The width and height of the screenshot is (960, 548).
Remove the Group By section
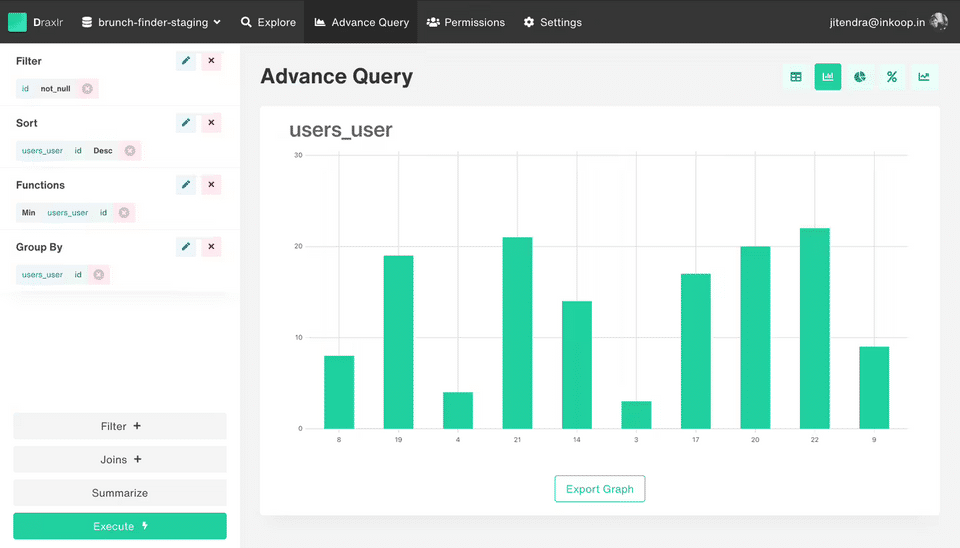point(211,246)
